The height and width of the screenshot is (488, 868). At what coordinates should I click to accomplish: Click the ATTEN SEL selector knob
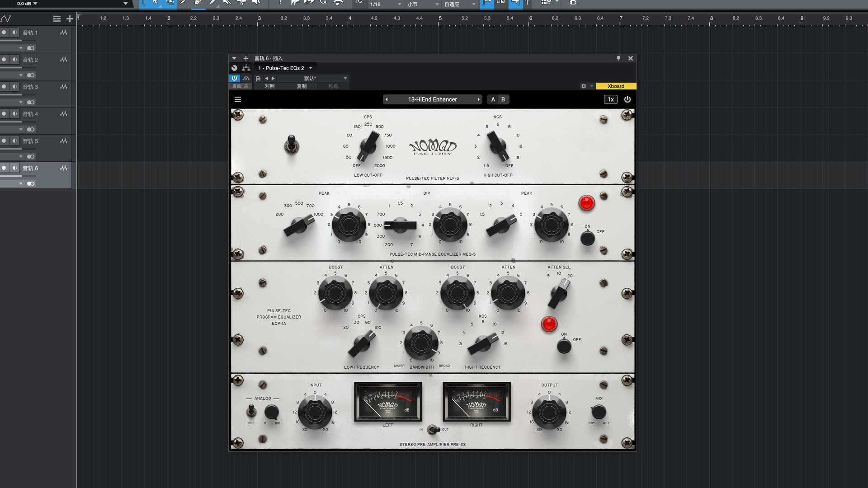click(x=559, y=293)
